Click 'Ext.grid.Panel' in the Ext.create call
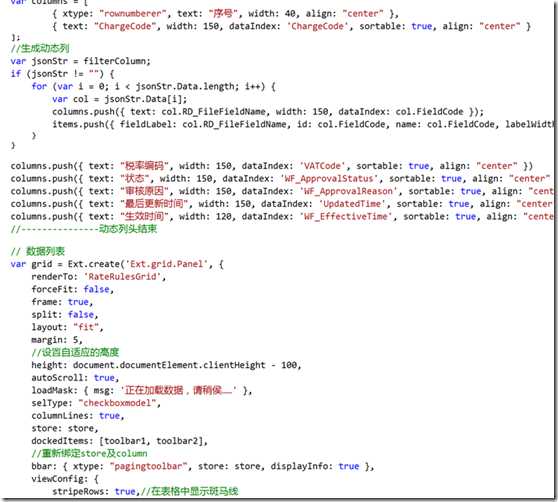This screenshot has height=502, width=558. point(167,264)
